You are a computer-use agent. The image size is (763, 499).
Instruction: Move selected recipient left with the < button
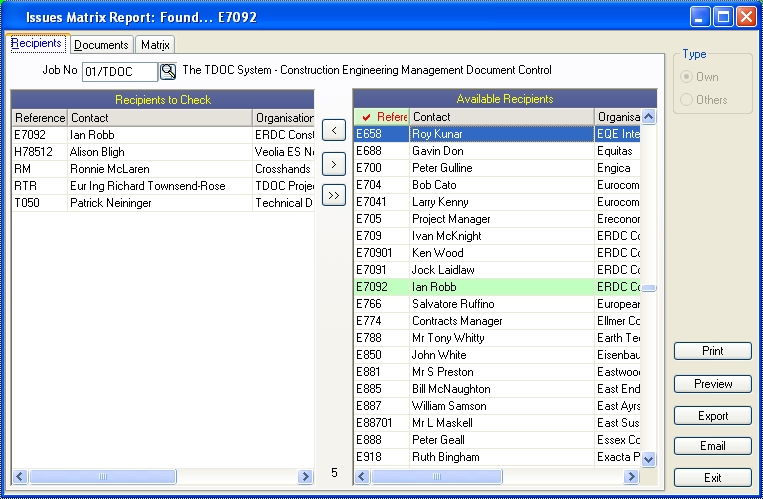click(334, 130)
